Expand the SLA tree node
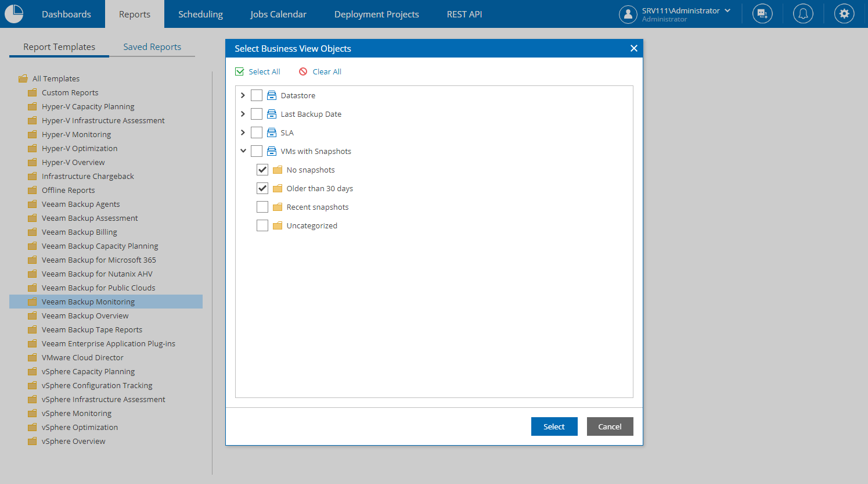Screen dimensions: 868x484 click(x=243, y=132)
